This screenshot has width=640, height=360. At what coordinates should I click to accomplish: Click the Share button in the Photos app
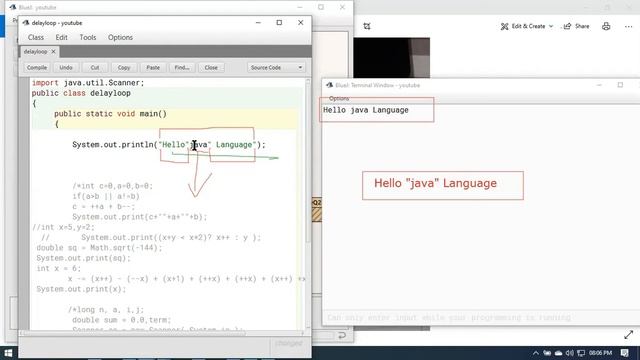pos(576,26)
